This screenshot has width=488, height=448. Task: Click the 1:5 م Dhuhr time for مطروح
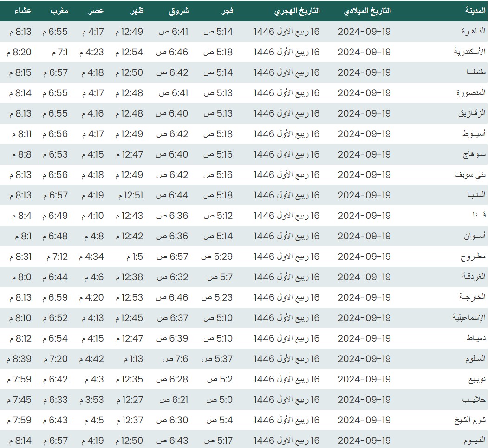click(x=135, y=257)
